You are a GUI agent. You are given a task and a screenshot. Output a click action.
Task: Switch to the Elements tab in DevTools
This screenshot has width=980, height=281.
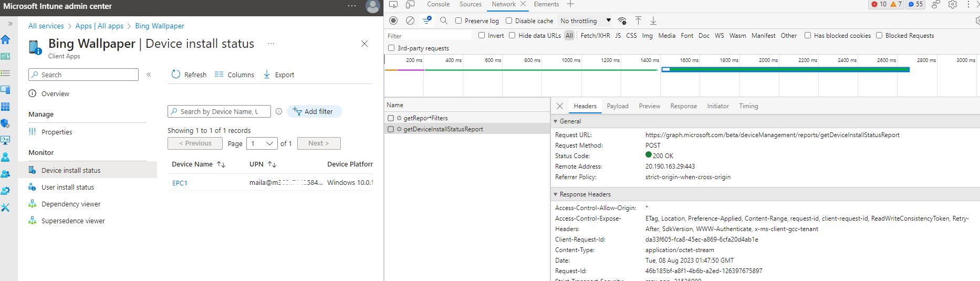click(x=546, y=4)
